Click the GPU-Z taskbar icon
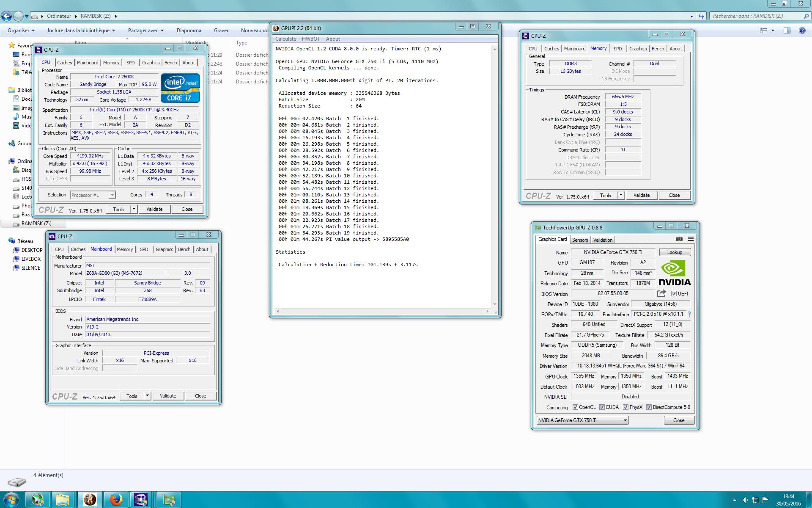This screenshot has height=508, width=812. pos(168,500)
